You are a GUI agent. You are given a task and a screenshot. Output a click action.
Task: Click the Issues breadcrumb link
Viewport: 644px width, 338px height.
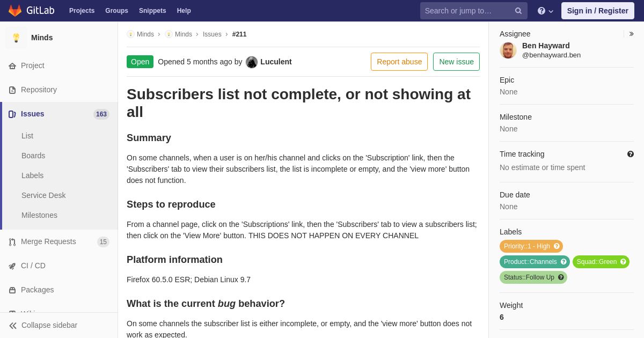pos(212,34)
